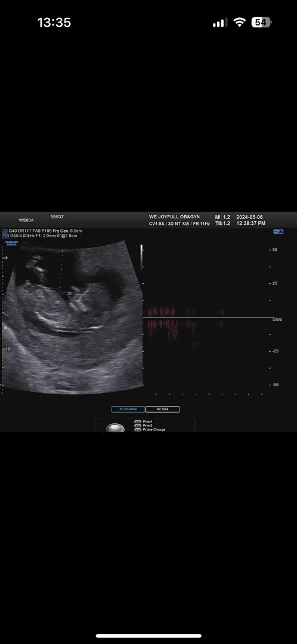Click the Print1 key label
Screen dimensions: 297x644
coord(147,422)
